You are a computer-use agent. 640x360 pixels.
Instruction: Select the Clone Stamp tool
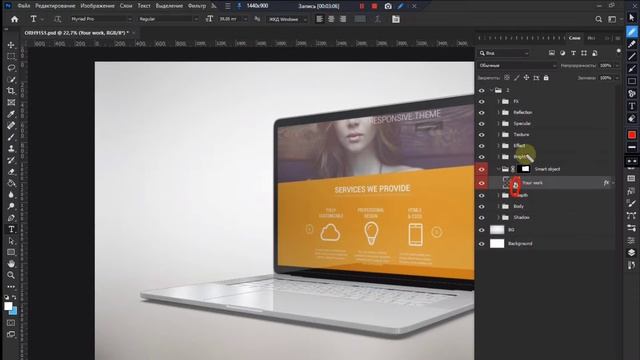[11, 149]
